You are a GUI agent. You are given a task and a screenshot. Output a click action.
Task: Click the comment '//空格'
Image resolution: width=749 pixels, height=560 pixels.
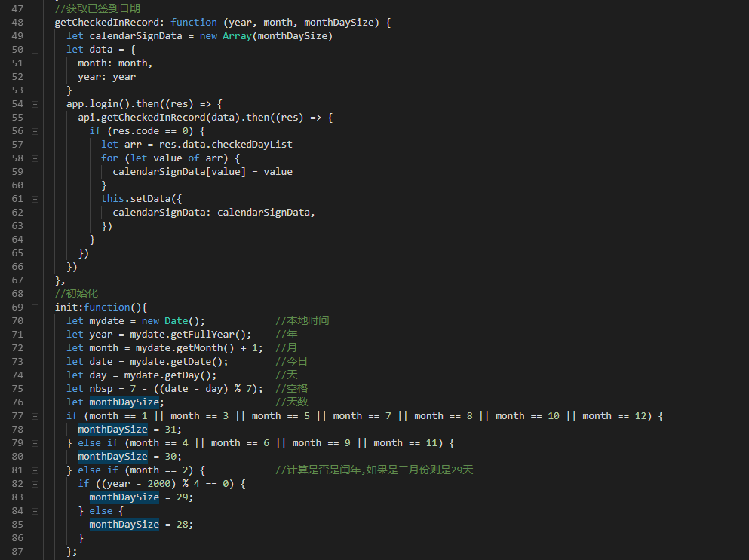(x=292, y=389)
